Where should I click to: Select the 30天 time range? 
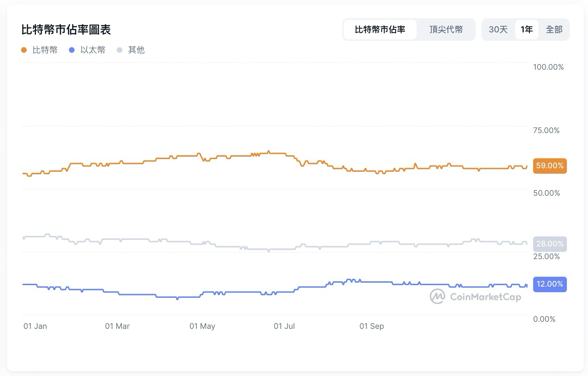pyautogui.click(x=498, y=30)
